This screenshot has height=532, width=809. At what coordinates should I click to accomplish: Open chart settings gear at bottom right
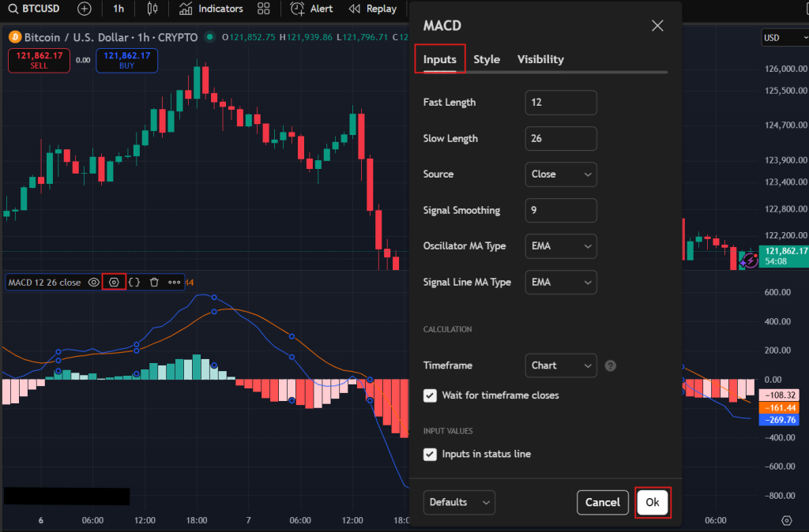786,521
